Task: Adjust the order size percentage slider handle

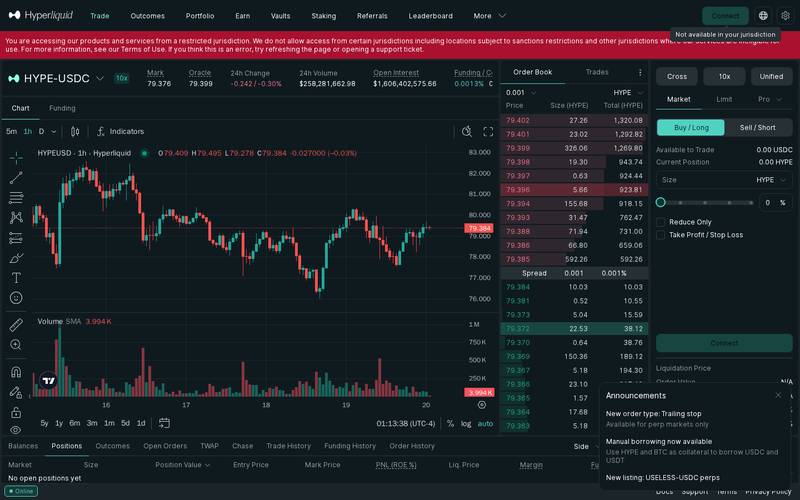Action: tap(661, 203)
